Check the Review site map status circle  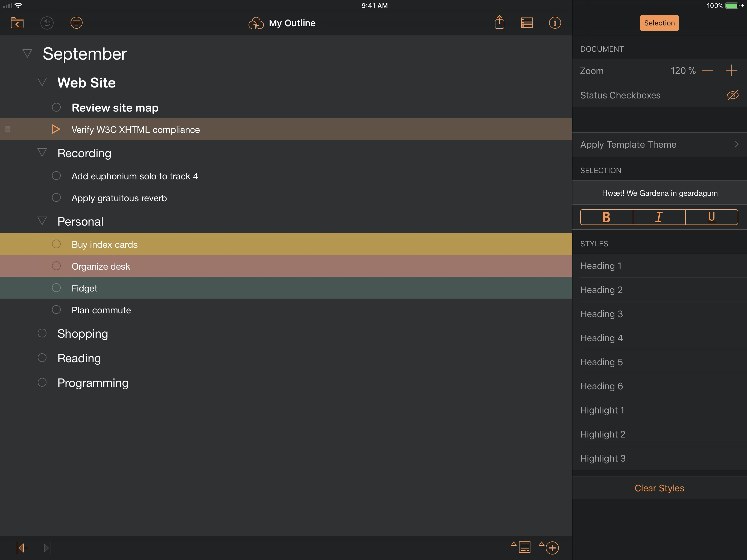point(56,107)
